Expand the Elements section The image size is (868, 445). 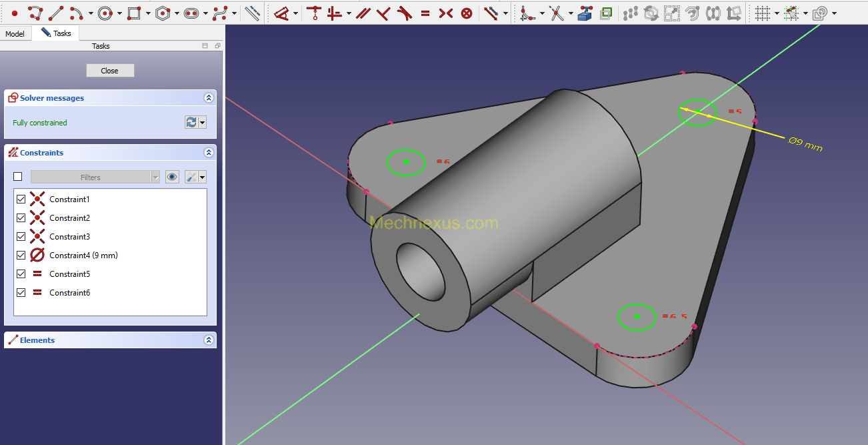click(209, 340)
